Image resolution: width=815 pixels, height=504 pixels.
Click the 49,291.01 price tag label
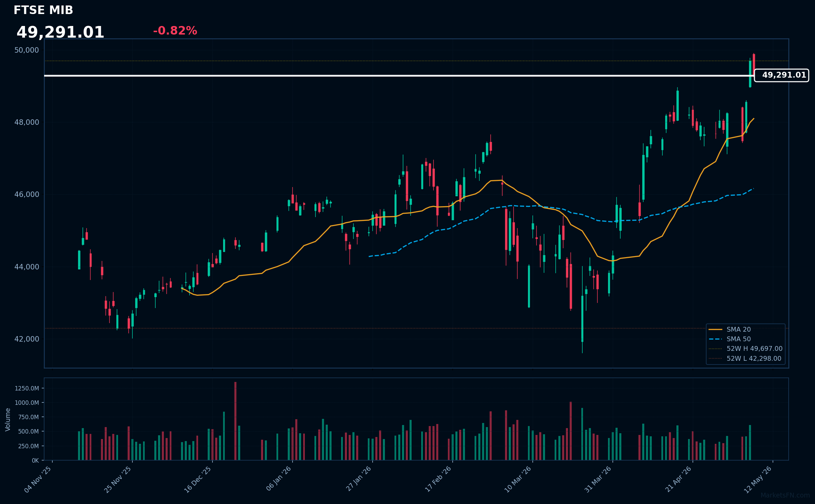click(x=781, y=75)
